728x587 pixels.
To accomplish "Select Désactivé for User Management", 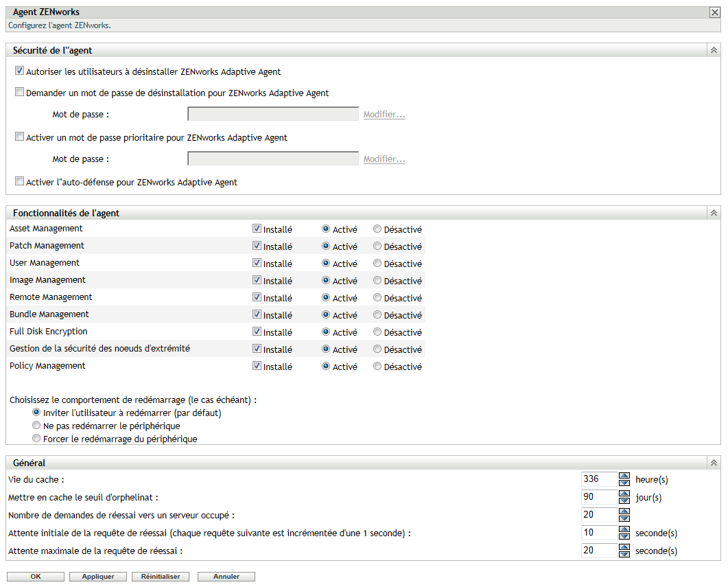I will (377, 264).
